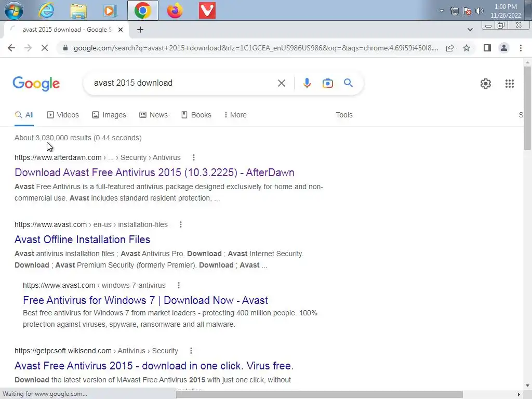Switch to the Books tab
Viewport: 532px width, 399px height.
pyautogui.click(x=196, y=115)
